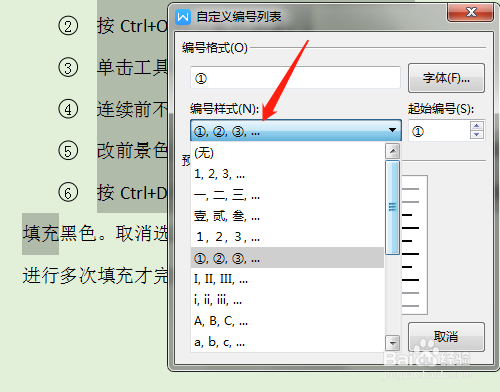The image size is (500, 392).
Task: Select the (无) numbering style
Action: click(x=287, y=153)
